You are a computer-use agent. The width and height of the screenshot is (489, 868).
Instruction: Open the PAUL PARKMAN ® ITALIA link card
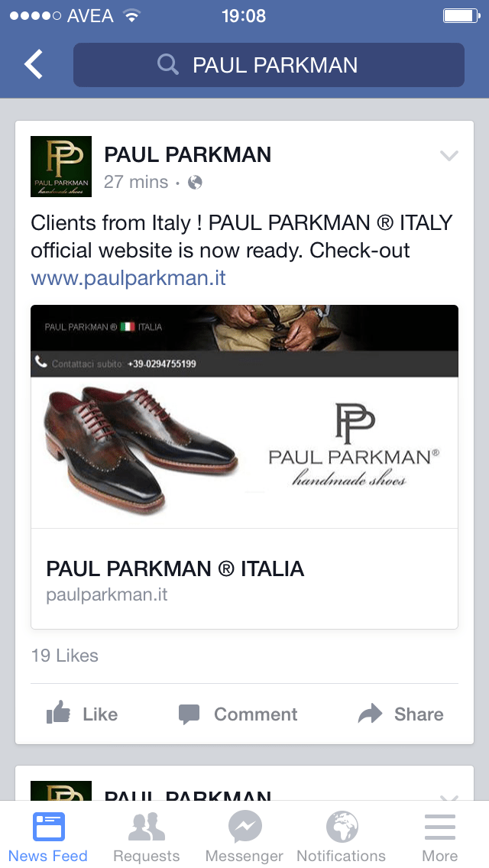tap(244, 578)
